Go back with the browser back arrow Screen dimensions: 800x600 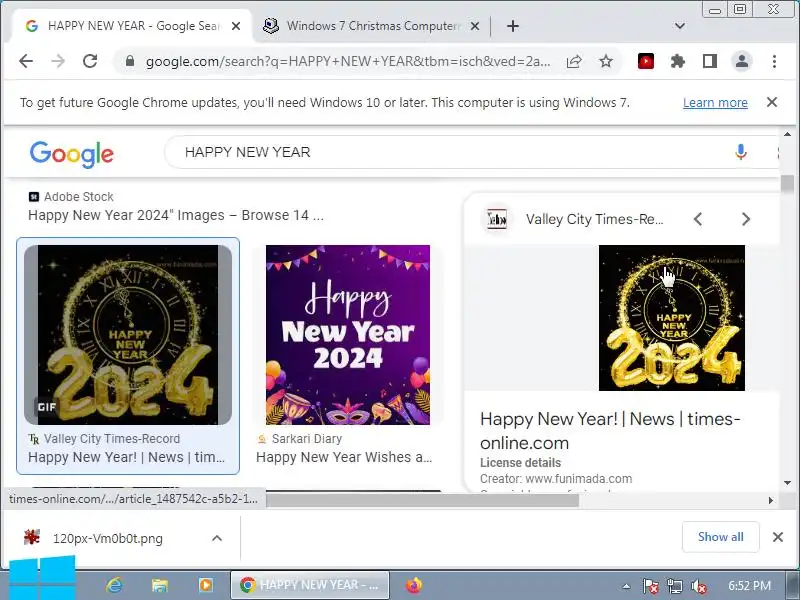tap(26, 61)
